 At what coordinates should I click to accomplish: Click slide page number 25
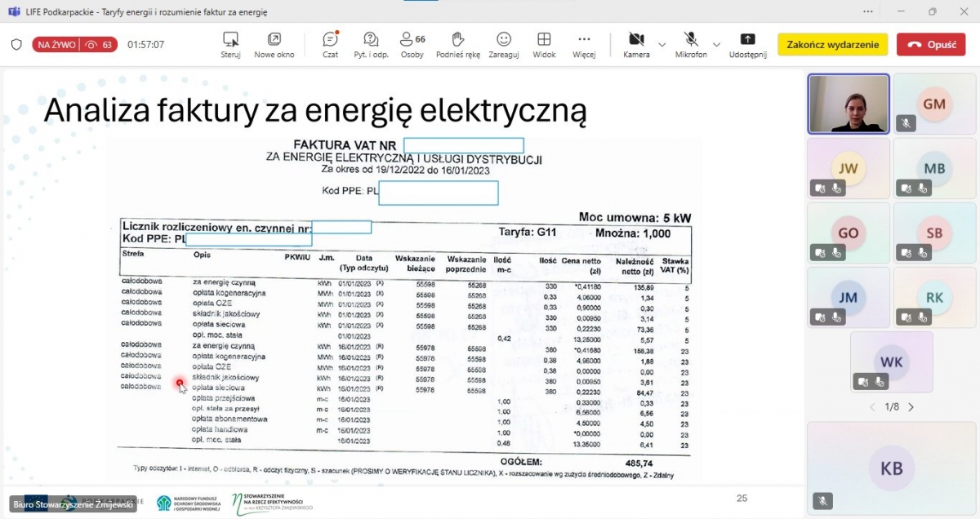742,498
